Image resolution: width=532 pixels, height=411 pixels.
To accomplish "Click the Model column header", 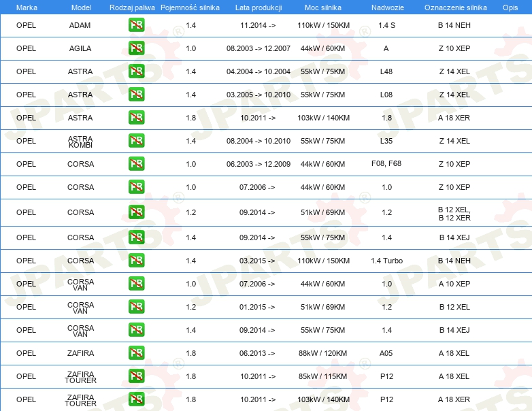I will [x=81, y=7].
